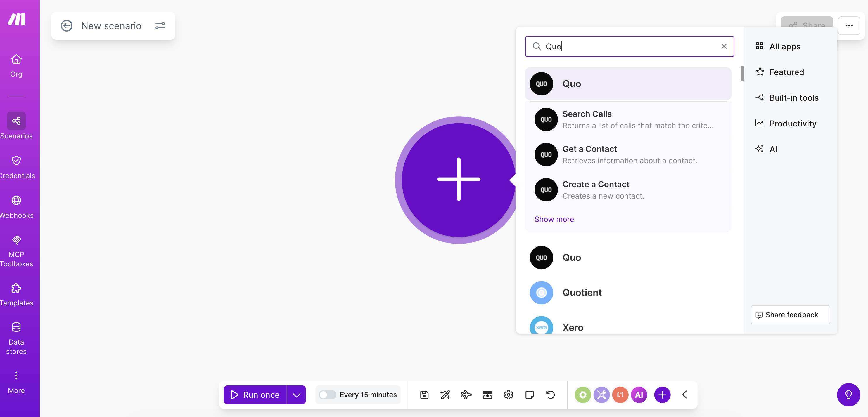Expand the Run once dropdown arrow
The width and height of the screenshot is (868, 417).
tap(297, 395)
